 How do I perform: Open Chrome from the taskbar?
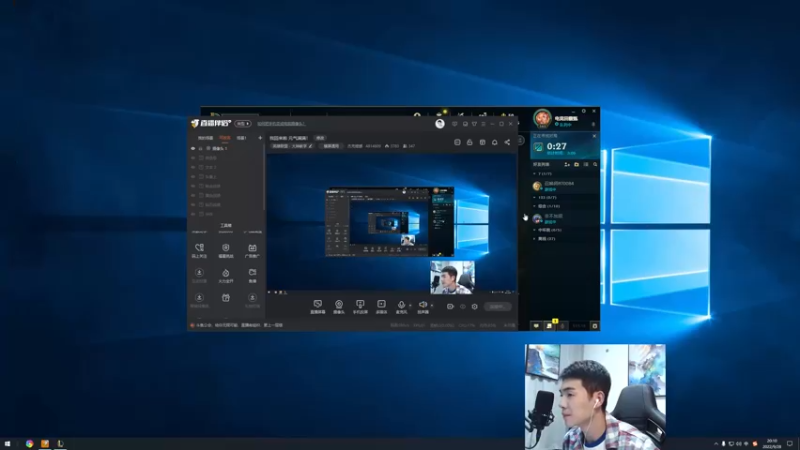(x=30, y=444)
